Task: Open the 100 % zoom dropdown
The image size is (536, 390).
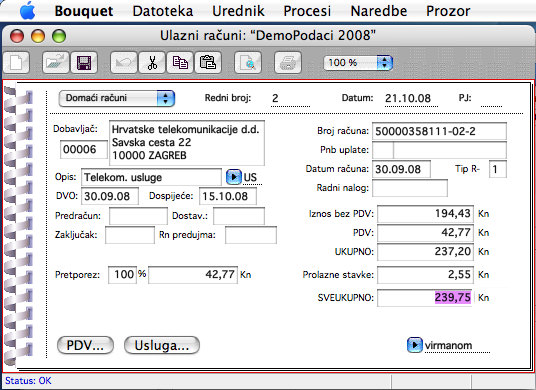Action: pos(358,63)
